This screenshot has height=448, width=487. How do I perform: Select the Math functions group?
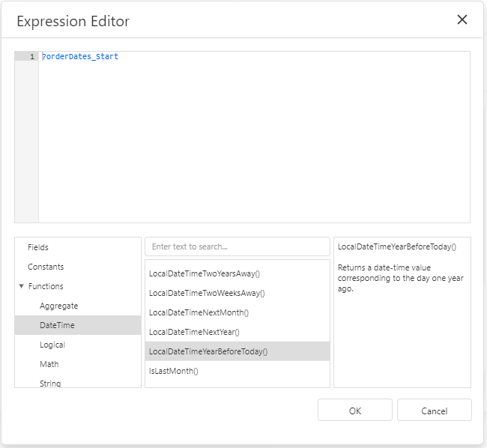(78, 364)
